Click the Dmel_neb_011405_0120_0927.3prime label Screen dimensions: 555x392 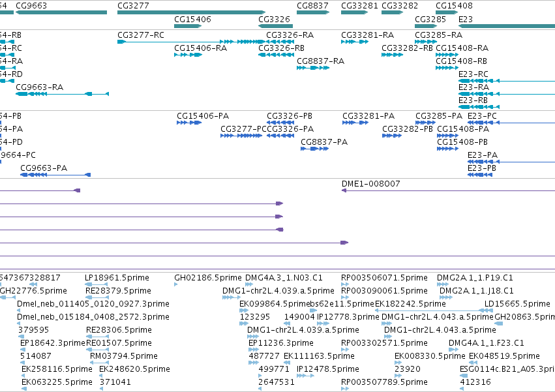click(93, 304)
